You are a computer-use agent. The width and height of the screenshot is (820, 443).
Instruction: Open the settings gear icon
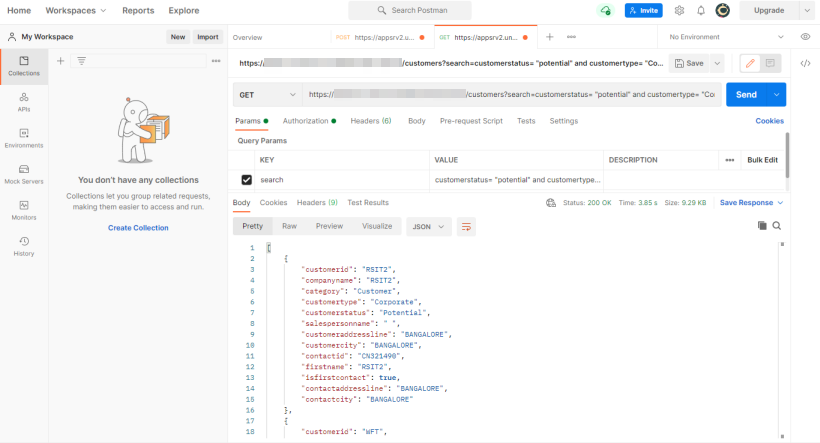click(679, 10)
